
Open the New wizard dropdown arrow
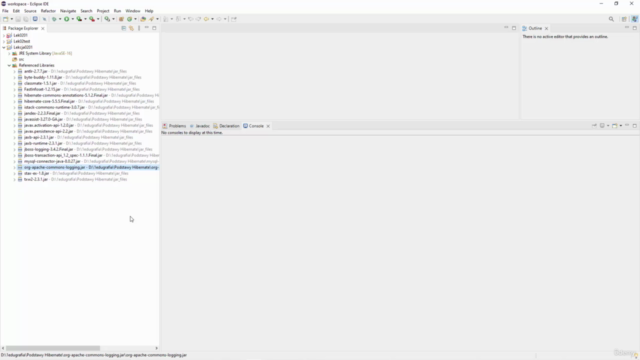click(x=12, y=19)
